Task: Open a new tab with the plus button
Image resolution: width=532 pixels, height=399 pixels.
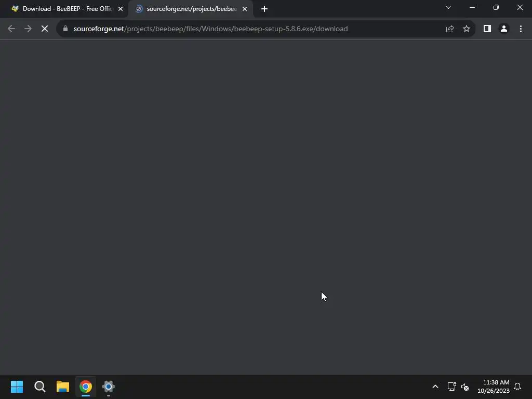Action: (264, 9)
